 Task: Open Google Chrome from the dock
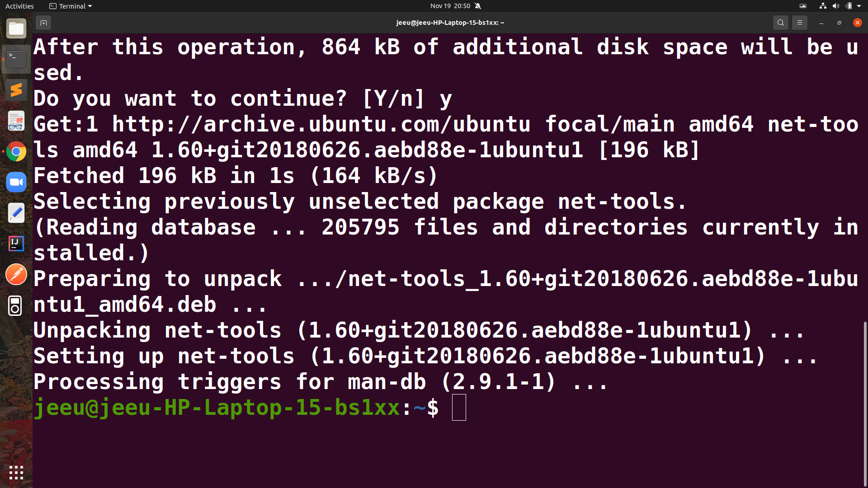click(x=16, y=152)
